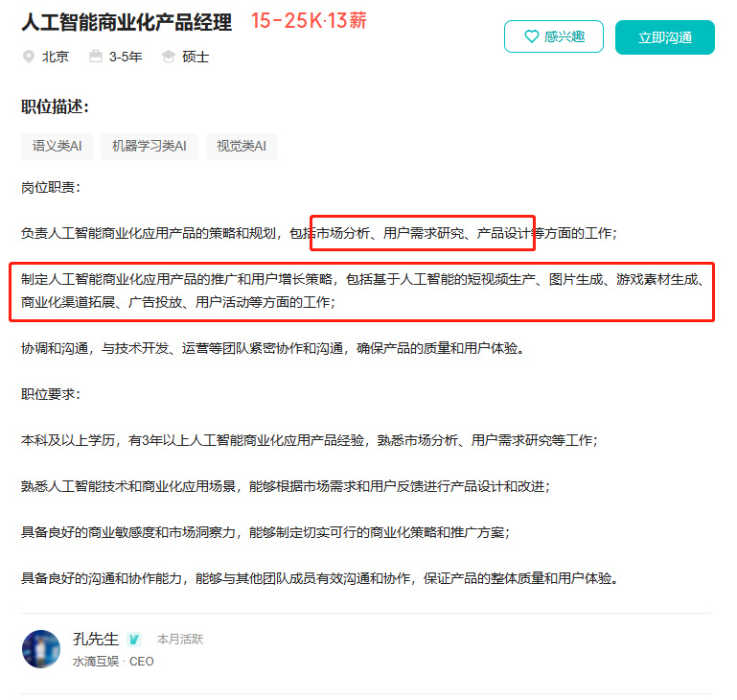Click the graduation cap icon beside 硕士

coord(169,57)
